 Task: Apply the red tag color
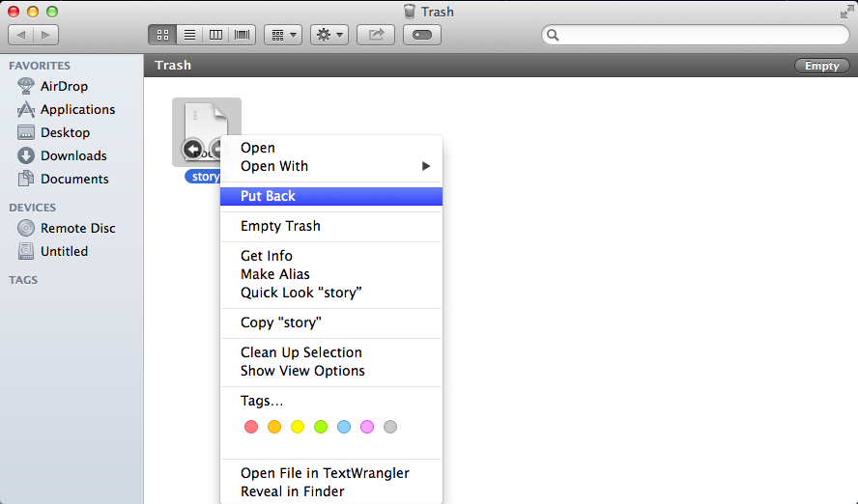pyautogui.click(x=251, y=427)
